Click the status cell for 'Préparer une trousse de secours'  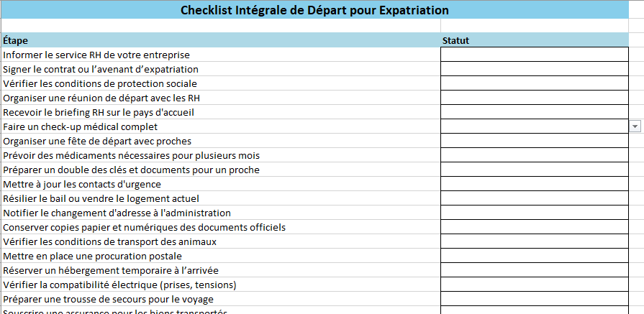coord(534,299)
